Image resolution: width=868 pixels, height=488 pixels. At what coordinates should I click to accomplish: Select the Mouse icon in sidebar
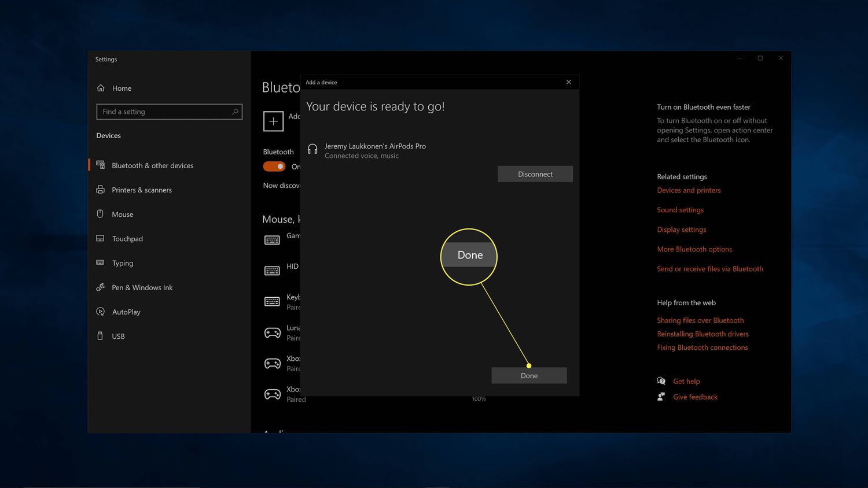100,214
